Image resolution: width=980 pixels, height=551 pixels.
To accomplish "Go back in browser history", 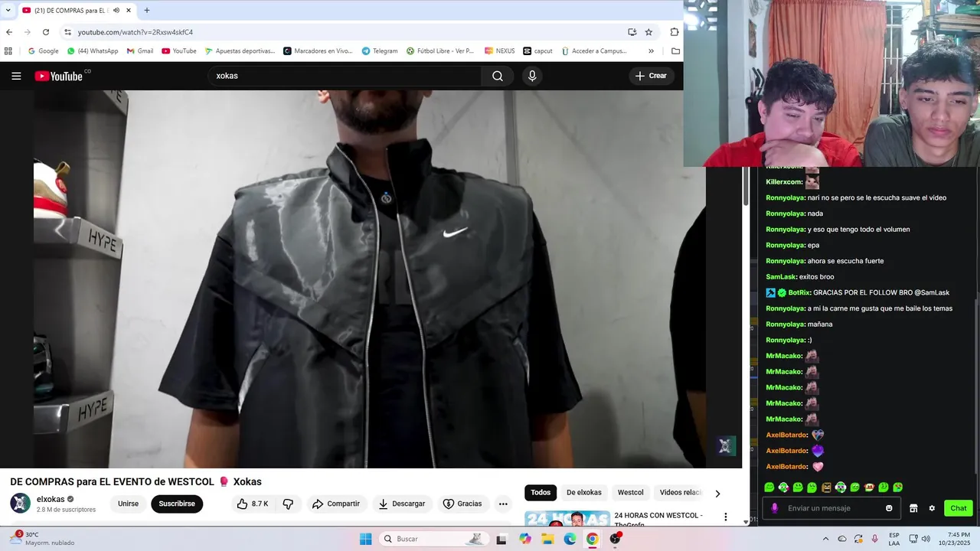I will (x=9, y=32).
